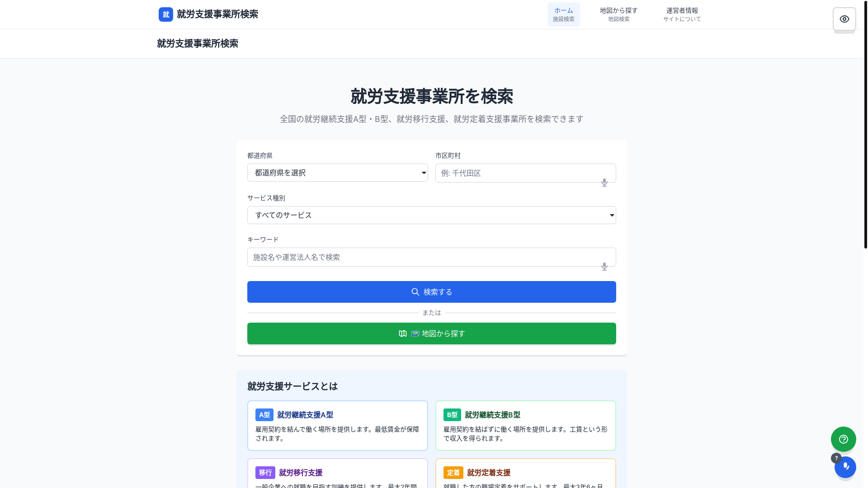Click the 就労継続支援B型 card heading
Viewport: 868px width, 488px height.
[x=493, y=415]
